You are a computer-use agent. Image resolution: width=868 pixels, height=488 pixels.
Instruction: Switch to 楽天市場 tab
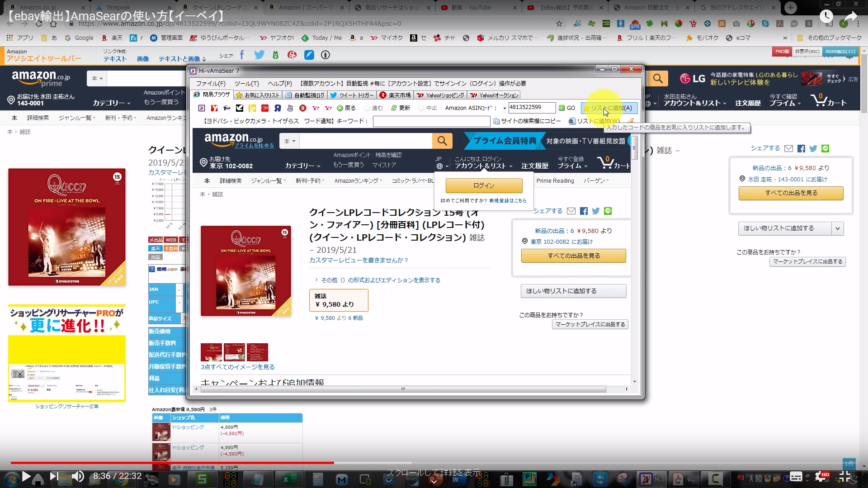point(396,95)
